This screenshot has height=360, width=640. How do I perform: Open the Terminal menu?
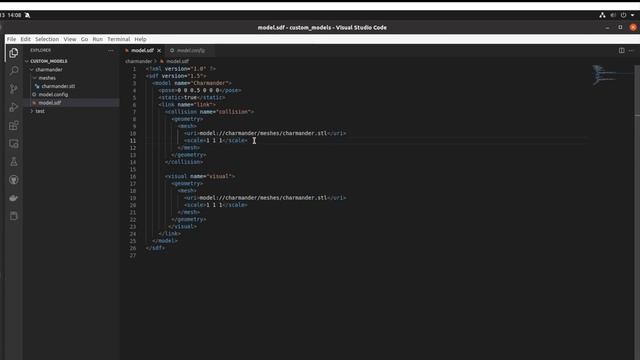point(119,39)
